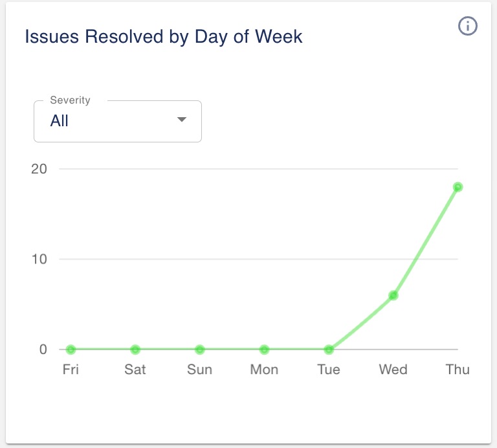Click the Thu x-axis label

point(458,370)
